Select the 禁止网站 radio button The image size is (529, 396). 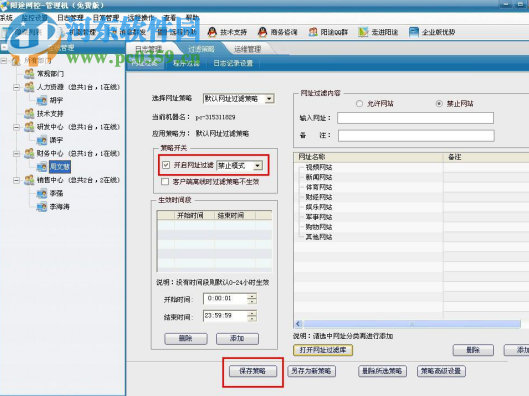(439, 104)
